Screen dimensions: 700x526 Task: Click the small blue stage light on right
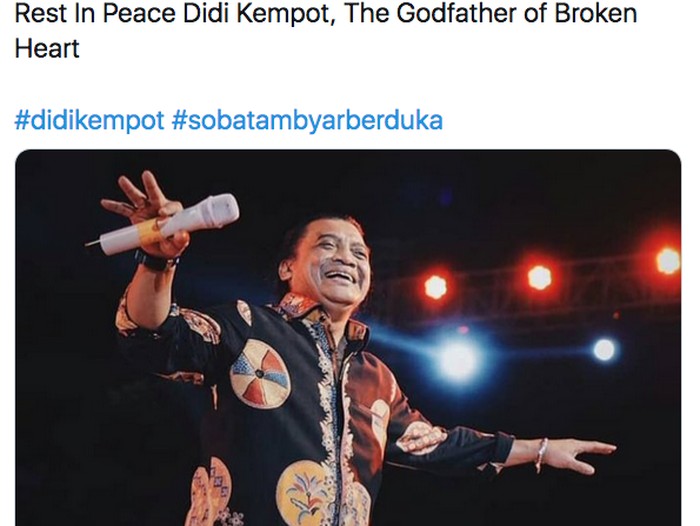click(x=604, y=349)
